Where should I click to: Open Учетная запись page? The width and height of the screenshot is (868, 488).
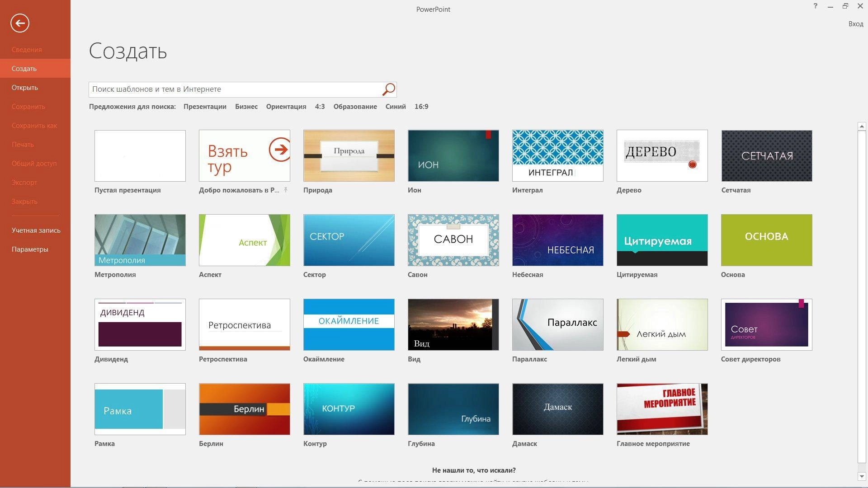coord(36,230)
